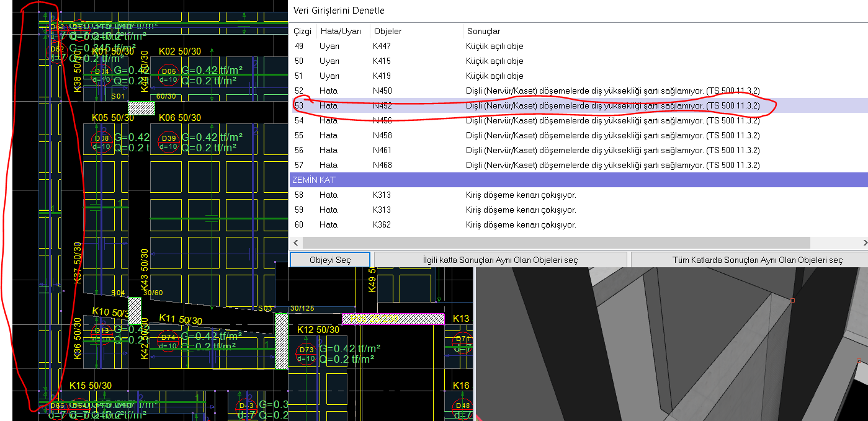
Task: Select the D74 slab marker
Action: click(168, 342)
